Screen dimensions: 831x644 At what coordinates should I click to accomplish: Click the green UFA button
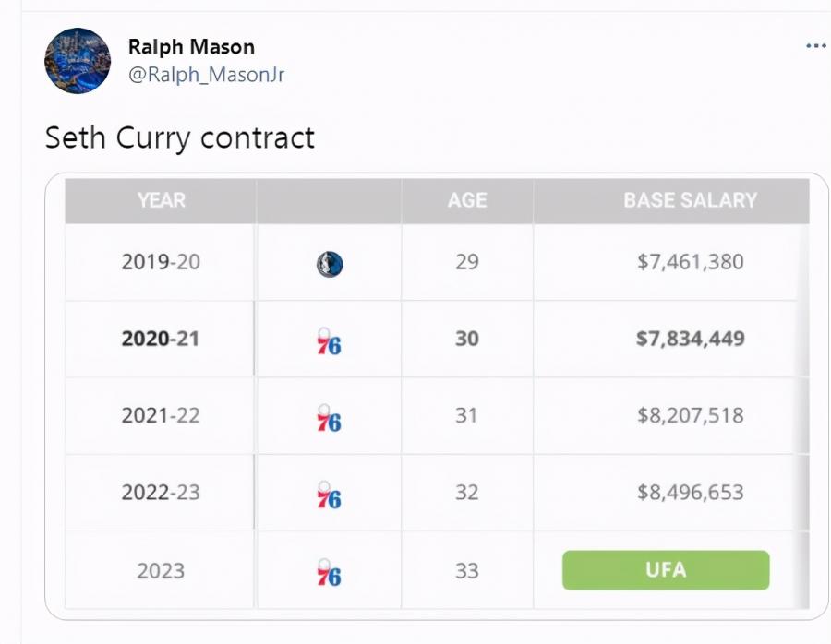point(665,570)
